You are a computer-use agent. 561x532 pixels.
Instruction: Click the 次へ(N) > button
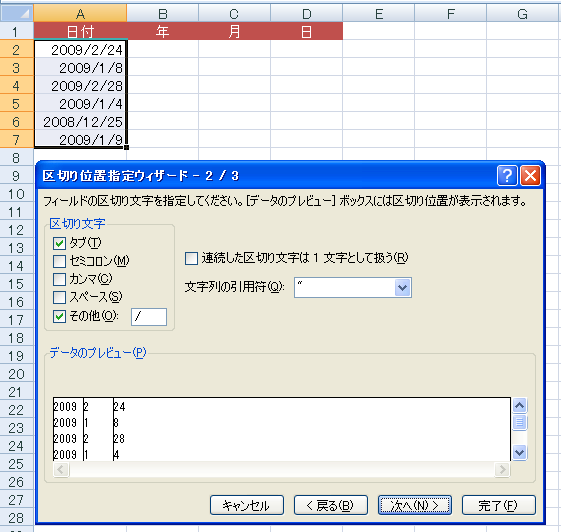[415, 505]
